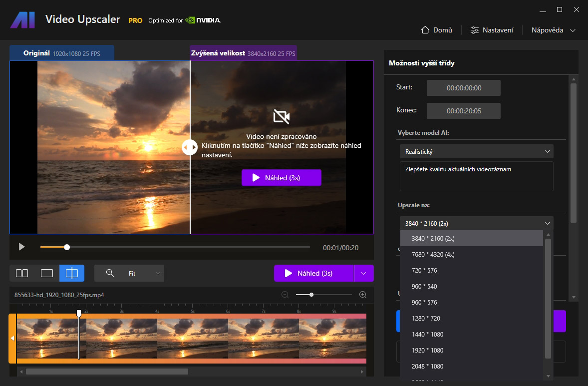Switch to single frame view
588x386 pixels.
click(x=47, y=273)
